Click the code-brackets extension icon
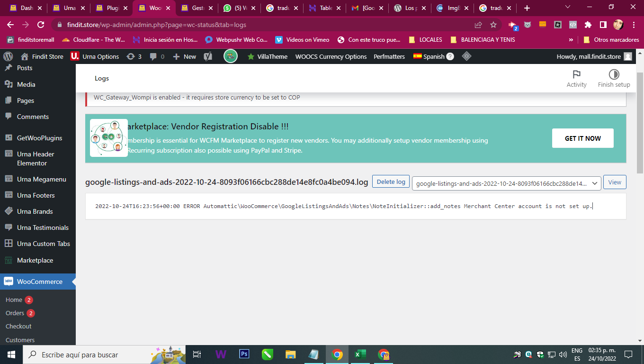Image resolution: width=644 pixels, height=364 pixels. (x=573, y=25)
